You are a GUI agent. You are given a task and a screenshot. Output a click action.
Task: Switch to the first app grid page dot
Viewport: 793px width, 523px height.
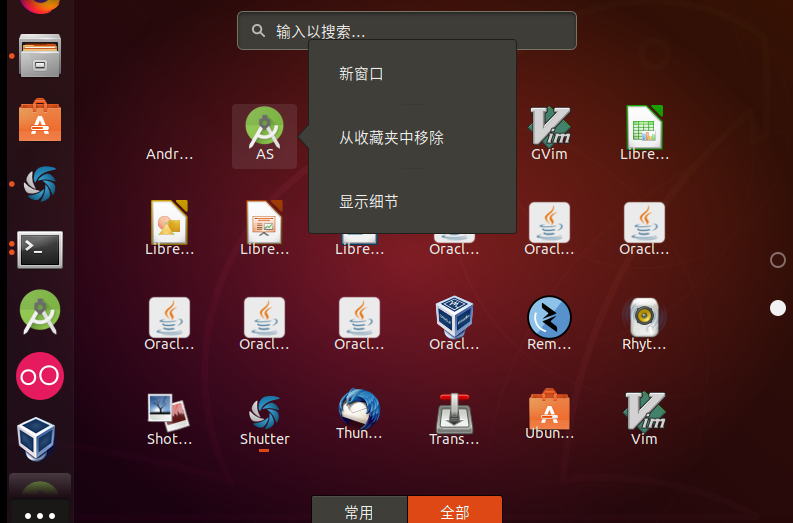[778, 260]
